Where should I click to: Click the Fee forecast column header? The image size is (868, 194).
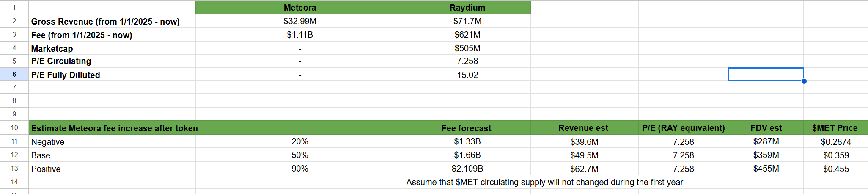point(466,128)
